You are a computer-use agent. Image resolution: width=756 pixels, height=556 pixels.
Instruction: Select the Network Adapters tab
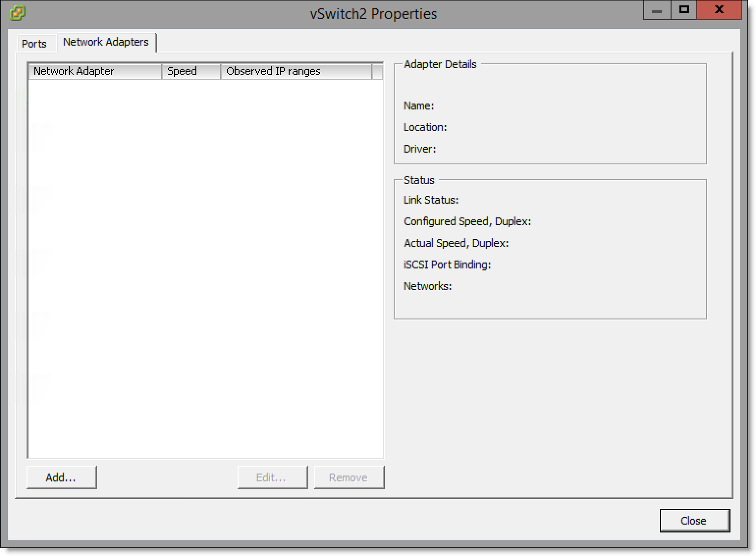(106, 42)
